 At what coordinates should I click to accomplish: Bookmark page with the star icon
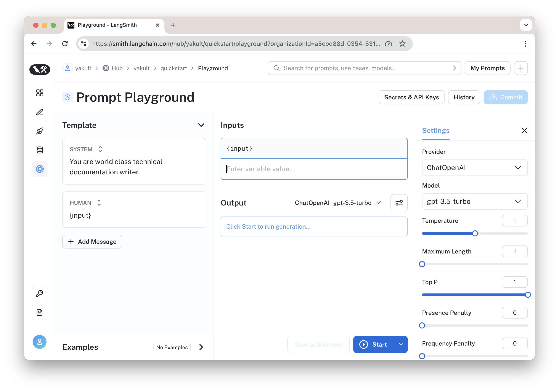click(x=402, y=44)
